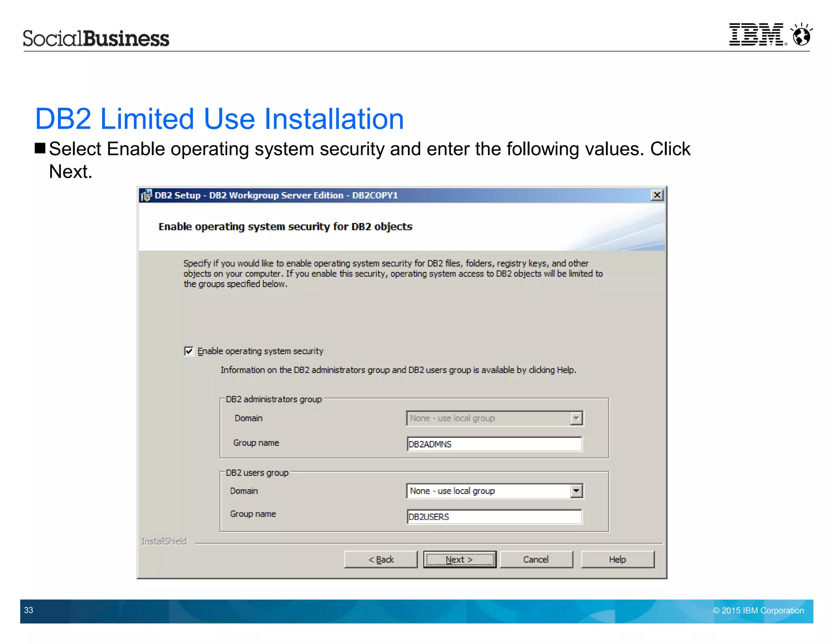
Task: Click the DB2ADMNS group name field
Action: coord(494,444)
